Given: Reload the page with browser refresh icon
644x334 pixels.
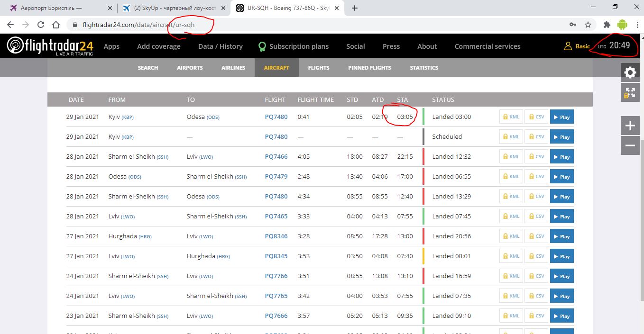Looking at the screenshot, I should coord(41,25).
